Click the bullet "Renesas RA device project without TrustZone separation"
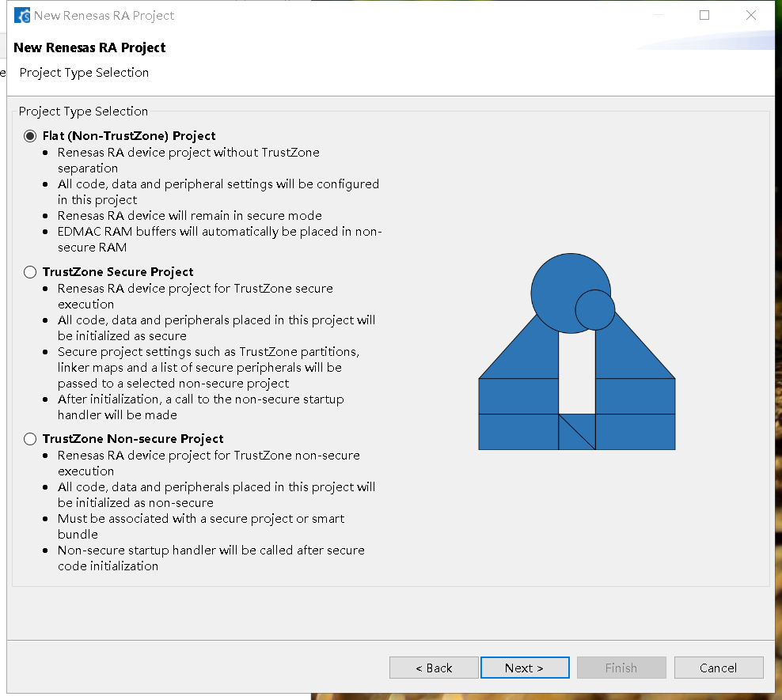 188,161
